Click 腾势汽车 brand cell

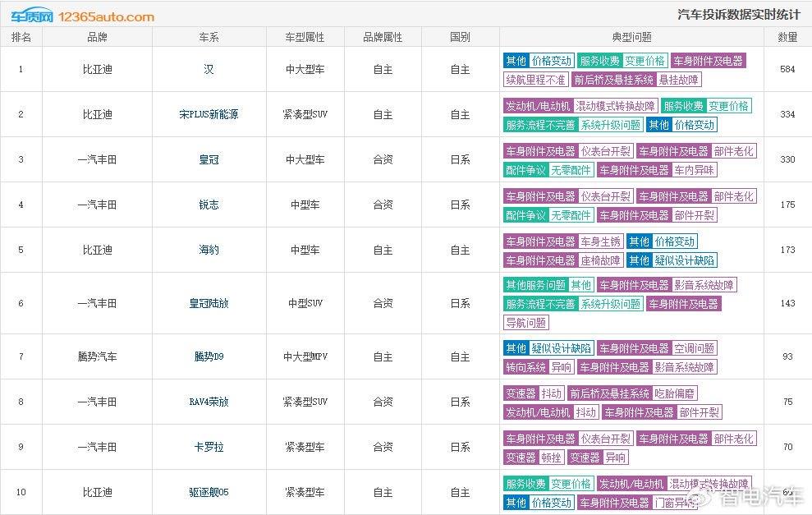click(98, 356)
